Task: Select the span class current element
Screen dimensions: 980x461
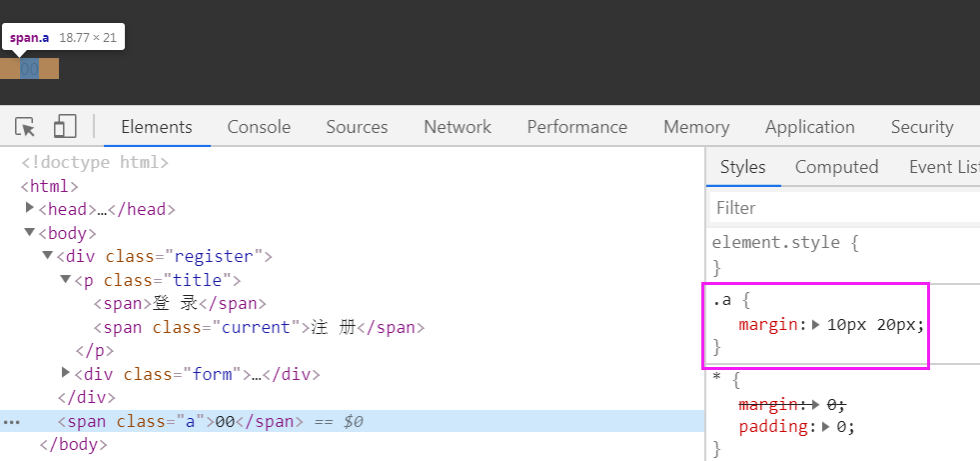Action: point(260,327)
